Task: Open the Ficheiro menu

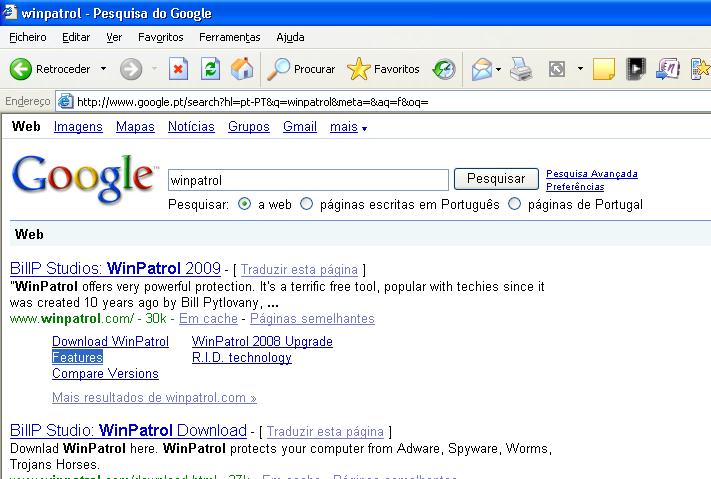Action: click(x=28, y=37)
